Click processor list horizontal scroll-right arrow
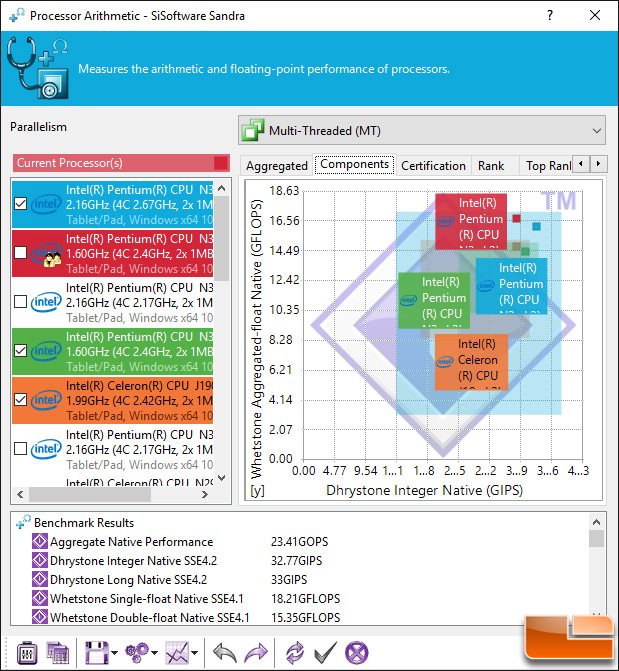Screen dimensions: 619x671 (x=205, y=494)
